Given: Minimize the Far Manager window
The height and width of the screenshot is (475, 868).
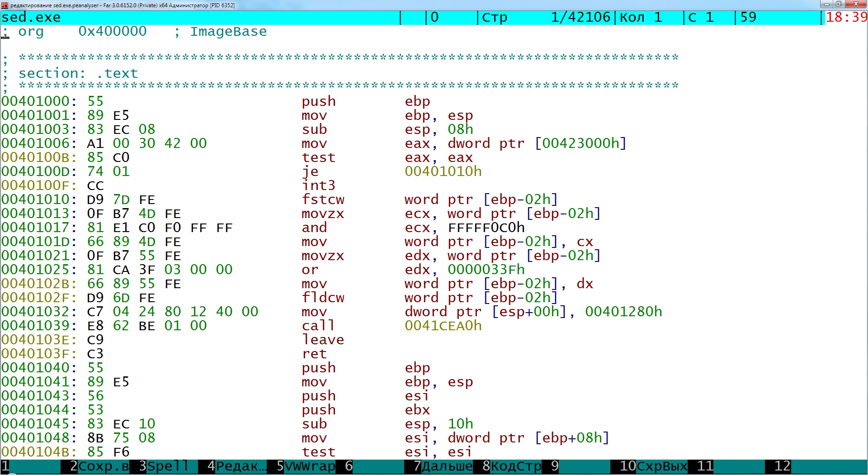Looking at the screenshot, I should click(827, 4).
